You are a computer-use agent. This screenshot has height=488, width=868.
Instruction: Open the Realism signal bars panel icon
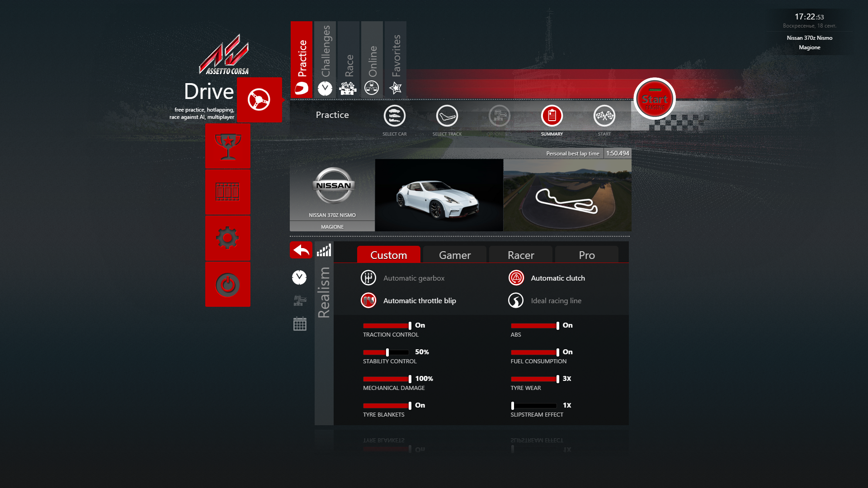click(324, 250)
